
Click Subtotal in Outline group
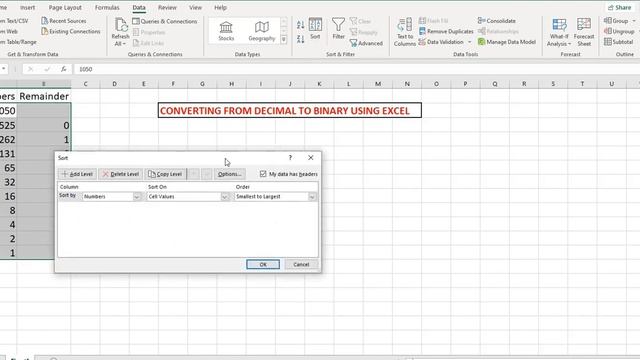tap(619, 42)
